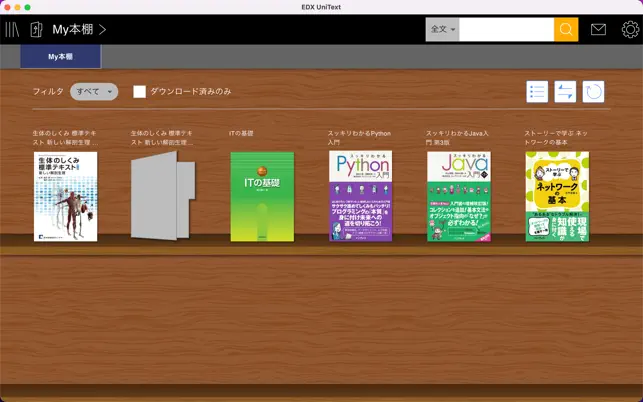This screenshot has width=643, height=402.
Task: Click the ITの基礎 title text
Action: [241, 133]
